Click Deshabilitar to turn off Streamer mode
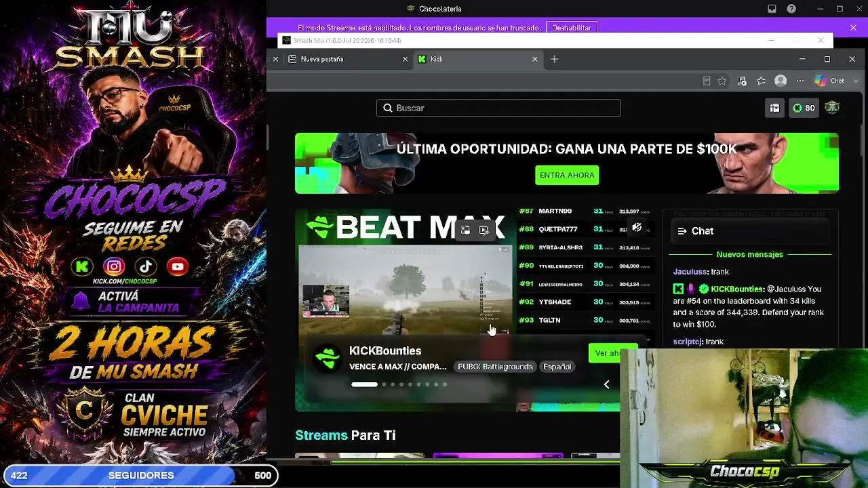Viewport: 868px width, 488px height. (572, 28)
